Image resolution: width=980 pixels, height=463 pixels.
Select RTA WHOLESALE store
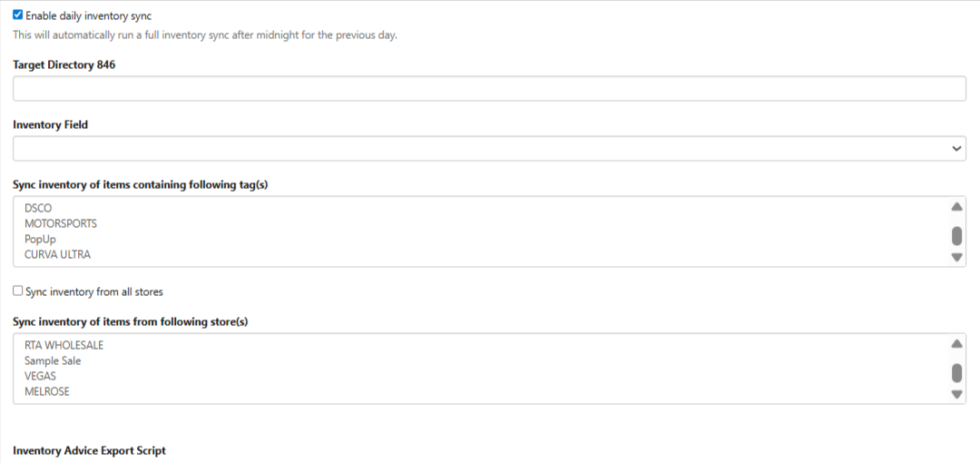pos(64,345)
